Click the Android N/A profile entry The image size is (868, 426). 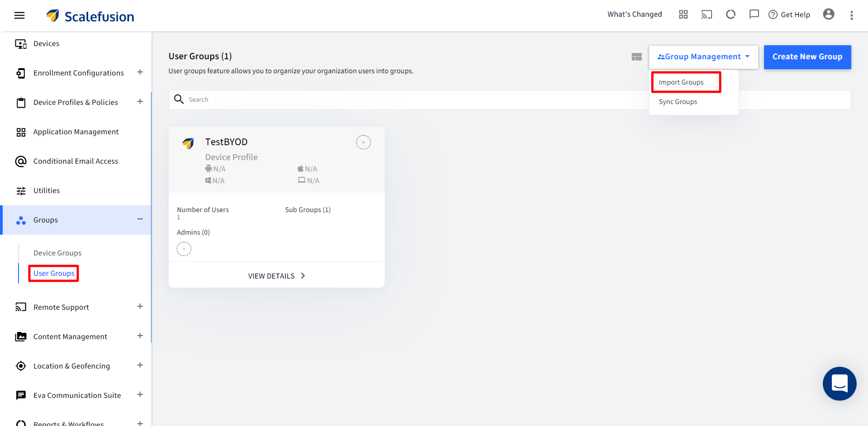click(x=215, y=169)
